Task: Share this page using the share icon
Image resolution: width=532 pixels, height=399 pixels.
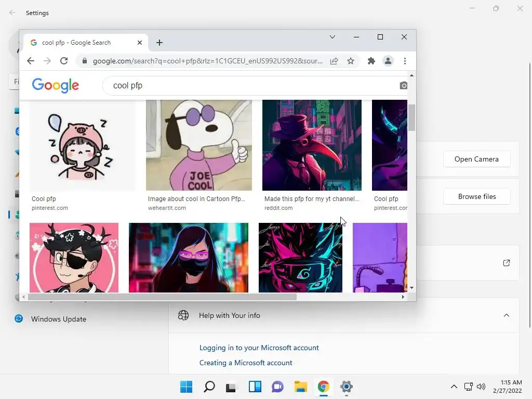Action: point(334,61)
